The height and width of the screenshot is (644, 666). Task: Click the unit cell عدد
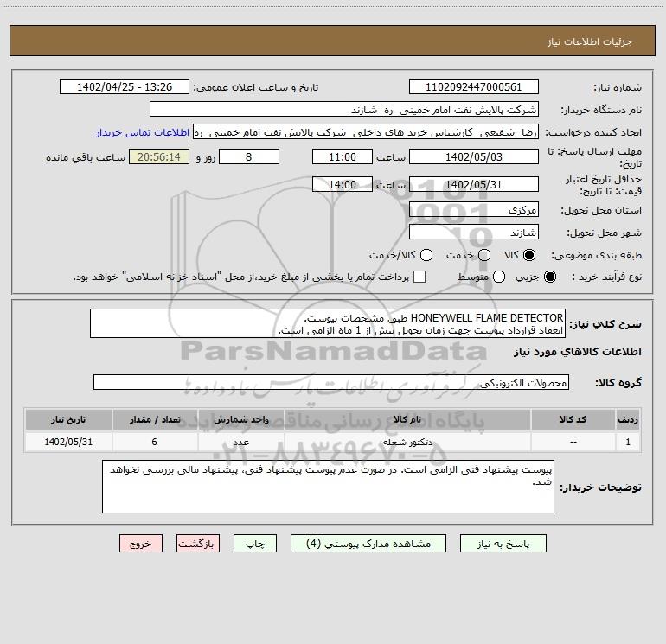(x=240, y=442)
